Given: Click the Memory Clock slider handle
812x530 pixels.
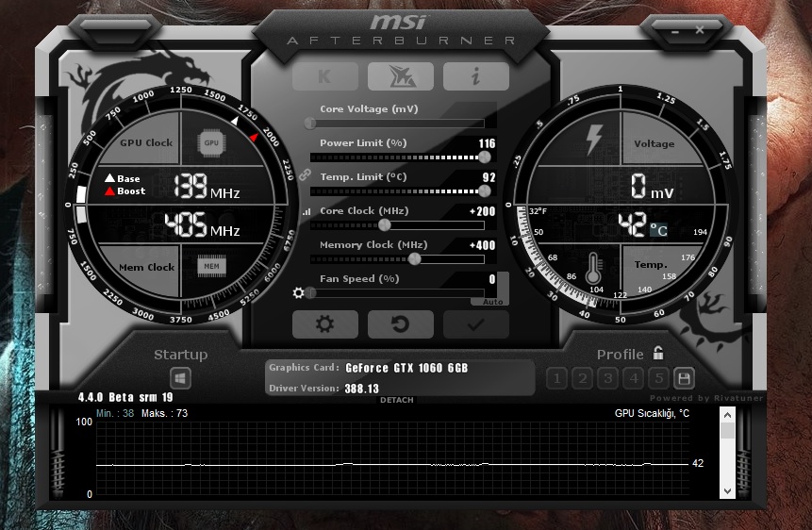Looking at the screenshot, I should (414, 259).
